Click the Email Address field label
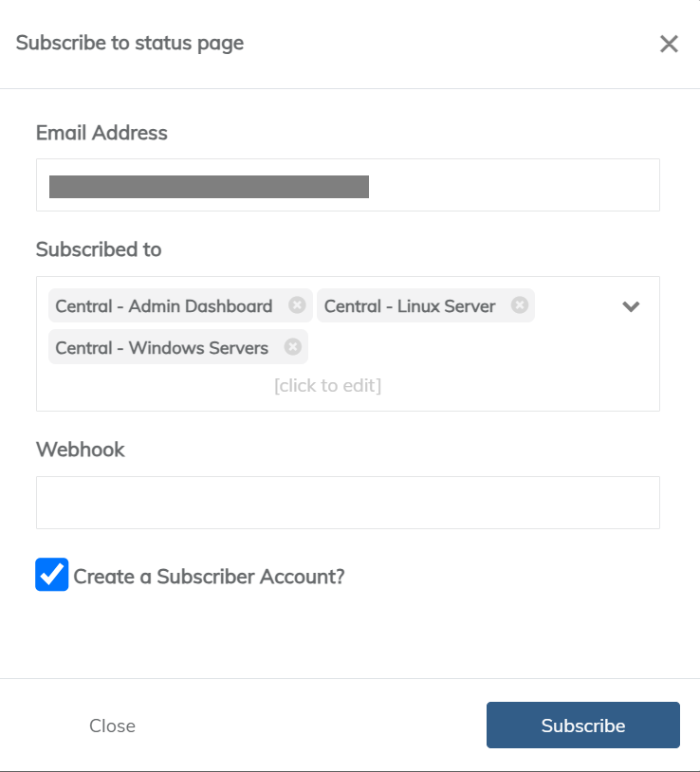Screen dimensions: 700x772 pyautogui.click(x=101, y=133)
